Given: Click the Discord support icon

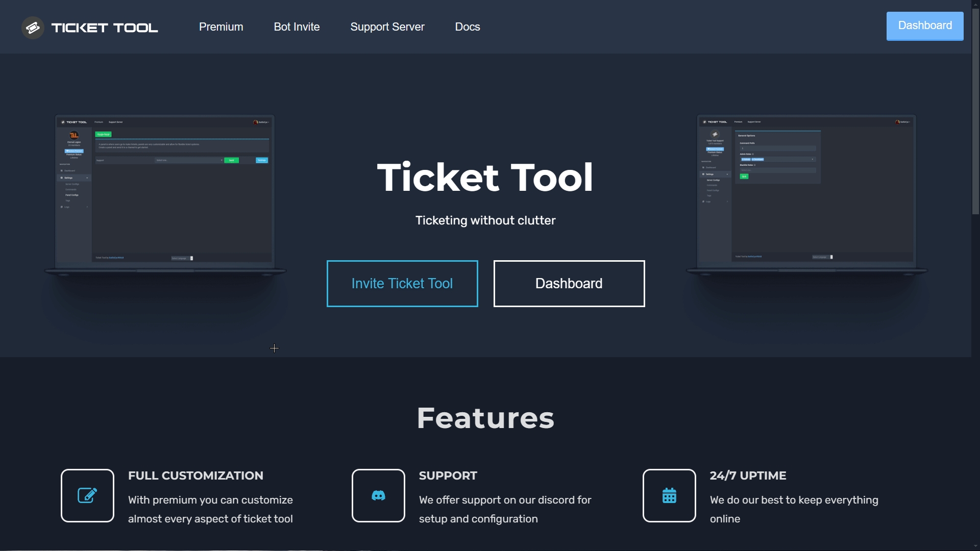Looking at the screenshot, I should click(378, 495).
